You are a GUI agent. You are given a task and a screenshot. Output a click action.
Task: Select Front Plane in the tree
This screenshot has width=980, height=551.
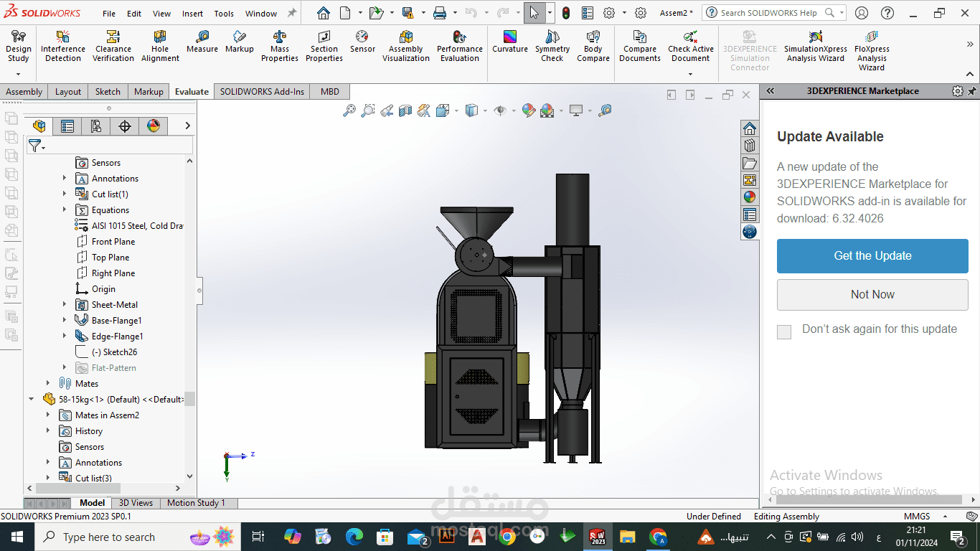pos(113,241)
